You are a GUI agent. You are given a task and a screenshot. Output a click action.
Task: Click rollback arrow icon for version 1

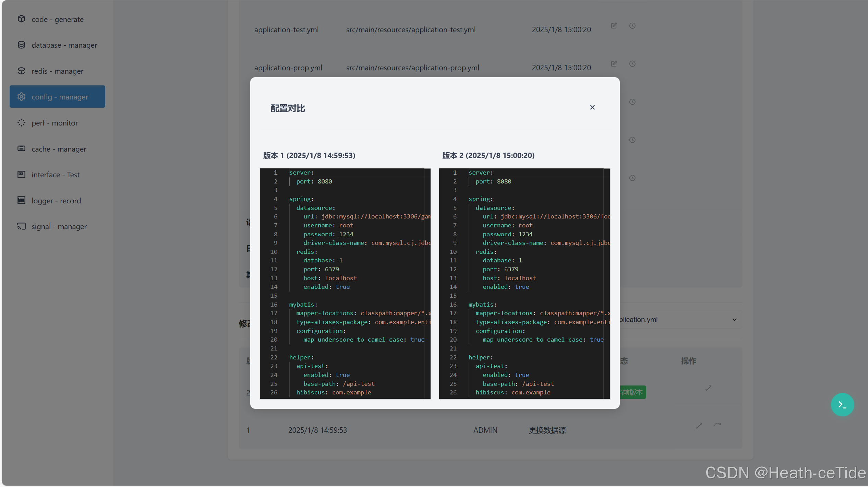click(718, 425)
